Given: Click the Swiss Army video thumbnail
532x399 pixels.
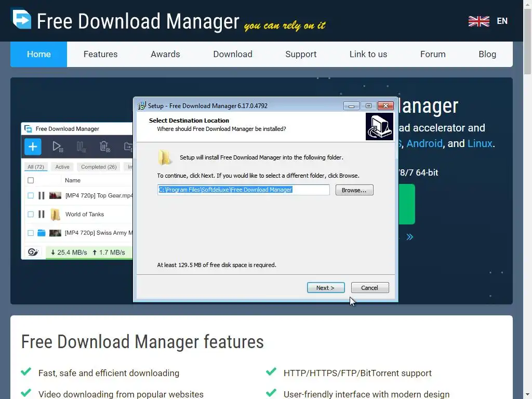Looking at the screenshot, I should (55, 233).
